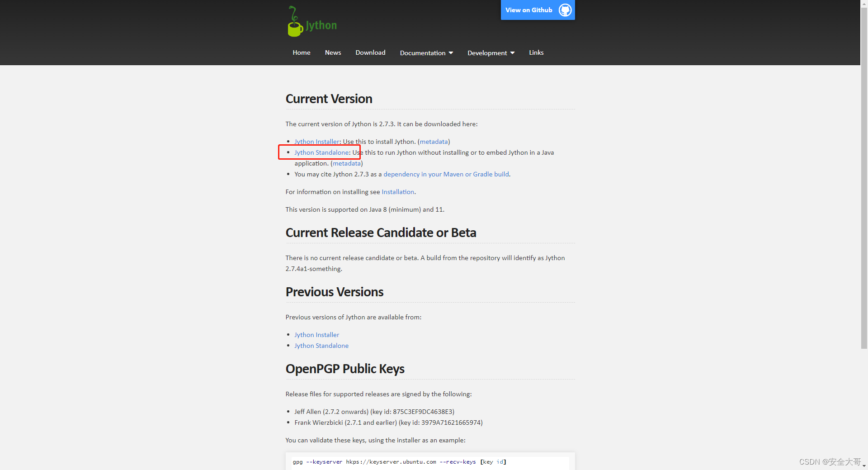Open the dependency in your Maven or Gradle build link
The height and width of the screenshot is (470, 868).
tap(446, 174)
